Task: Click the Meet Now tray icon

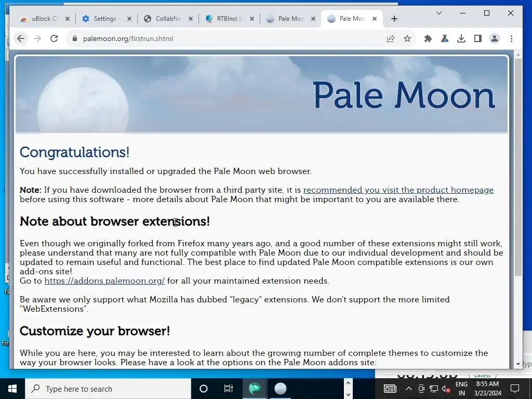Action: coord(421,389)
